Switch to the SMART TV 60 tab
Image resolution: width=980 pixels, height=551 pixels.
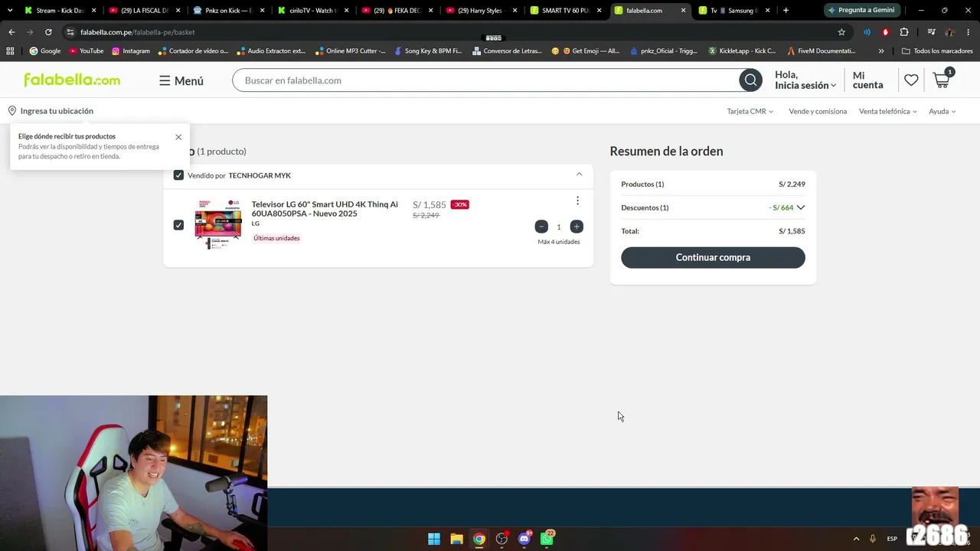click(565, 11)
